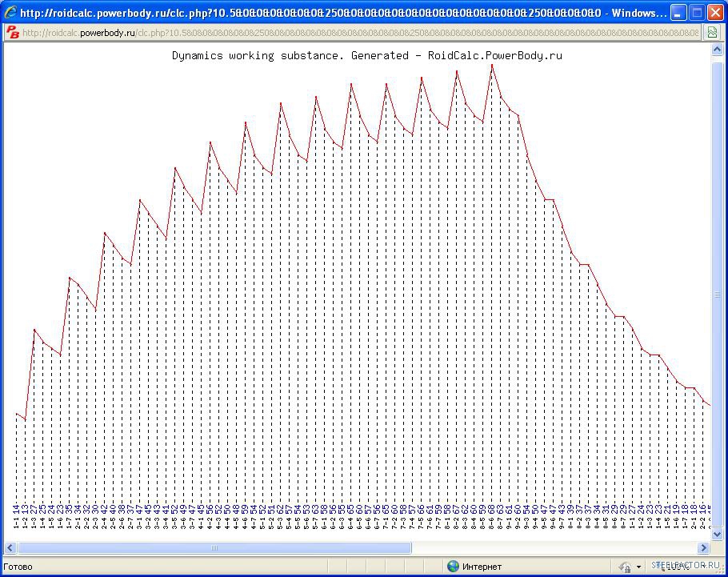The image size is (728, 577).
Task: Click the horizontal scrollbar right arrow
Action: click(x=704, y=548)
